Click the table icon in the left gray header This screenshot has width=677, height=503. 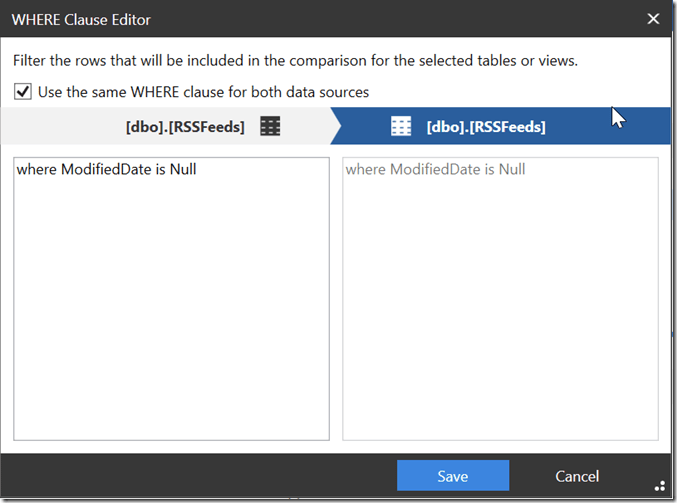point(270,127)
